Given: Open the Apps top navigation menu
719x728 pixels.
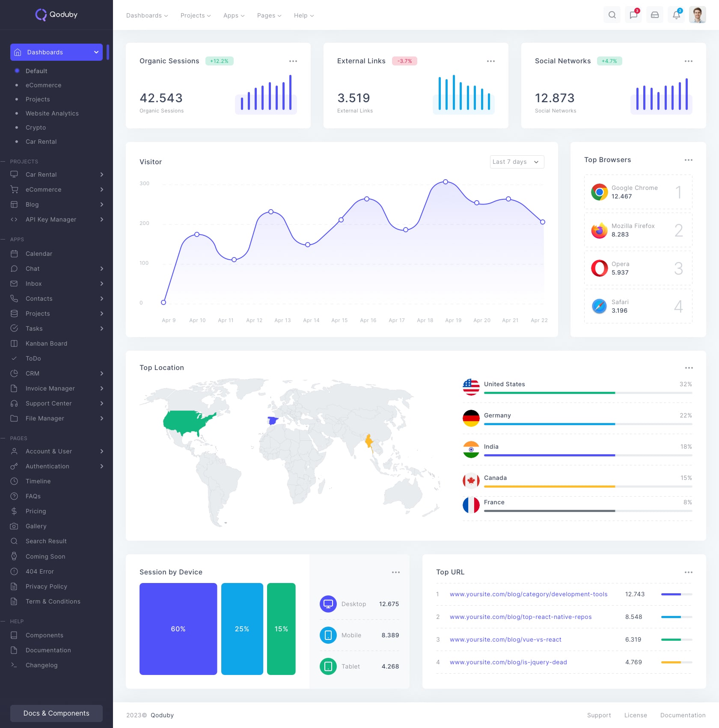Looking at the screenshot, I should [234, 15].
